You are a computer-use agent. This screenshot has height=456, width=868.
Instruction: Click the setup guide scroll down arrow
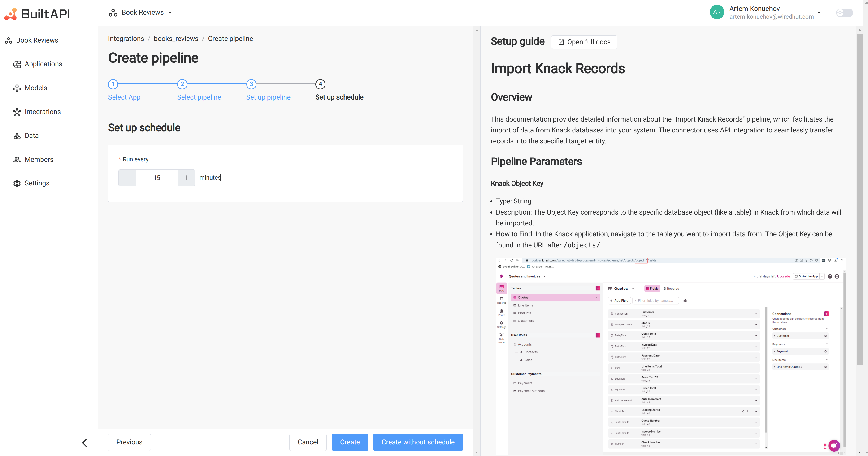[859, 452]
